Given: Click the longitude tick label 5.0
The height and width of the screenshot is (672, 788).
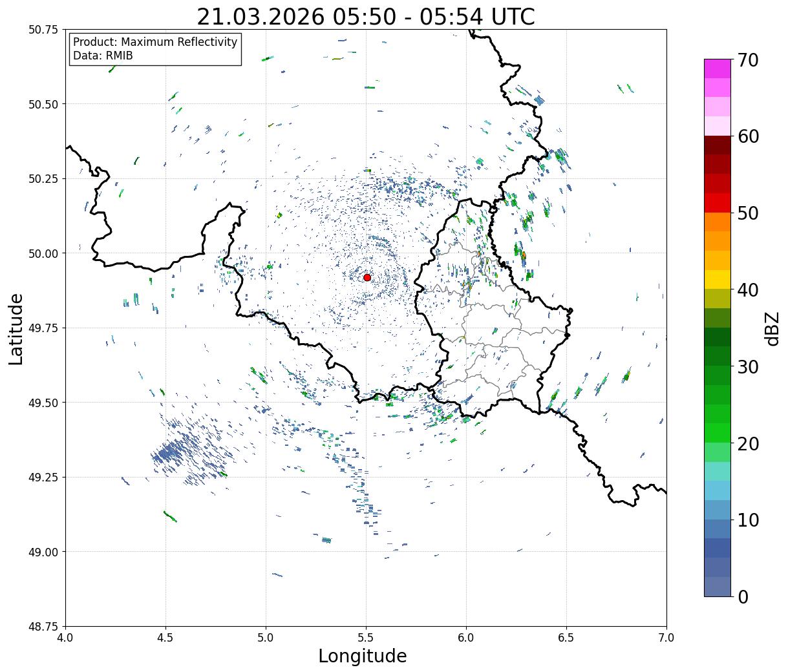Looking at the screenshot, I should click(x=266, y=638).
